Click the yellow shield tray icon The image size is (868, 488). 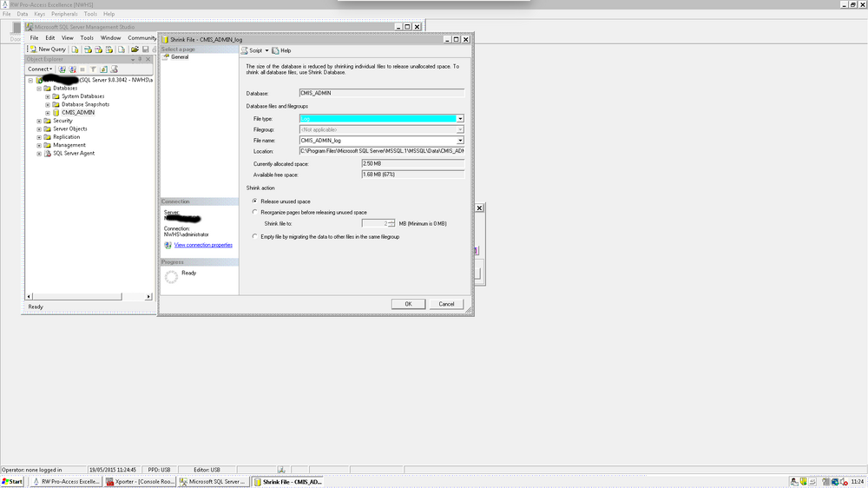pos(803,482)
